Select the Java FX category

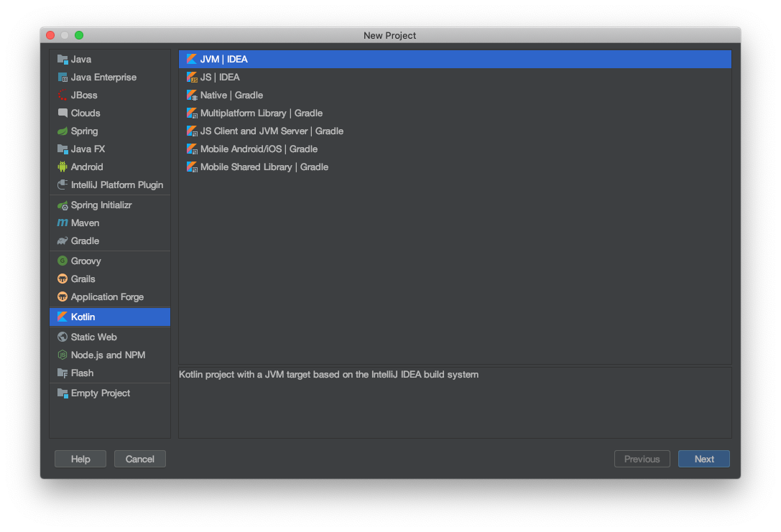tap(110, 149)
